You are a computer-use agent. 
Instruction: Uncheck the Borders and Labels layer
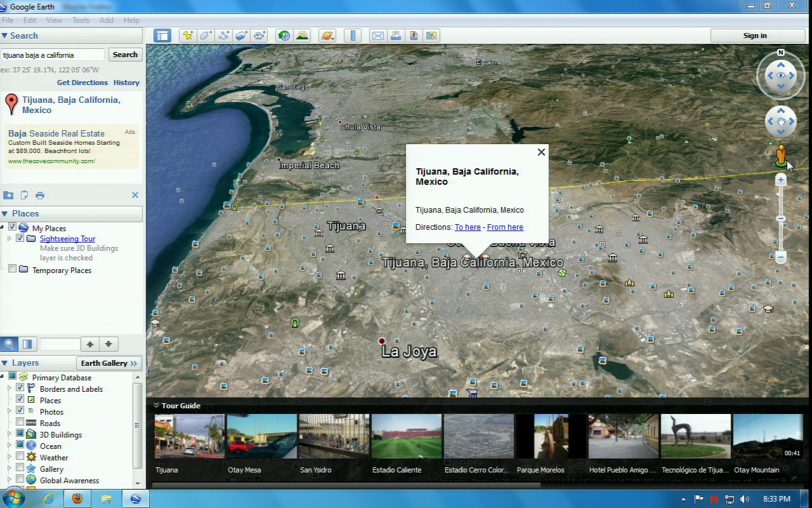[x=20, y=389]
